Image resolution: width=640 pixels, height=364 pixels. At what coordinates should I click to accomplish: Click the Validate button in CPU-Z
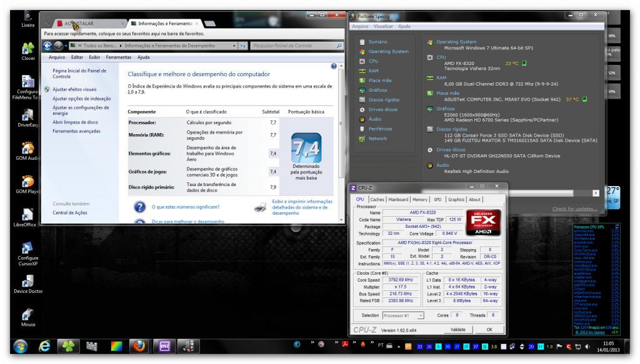pyautogui.click(x=458, y=330)
